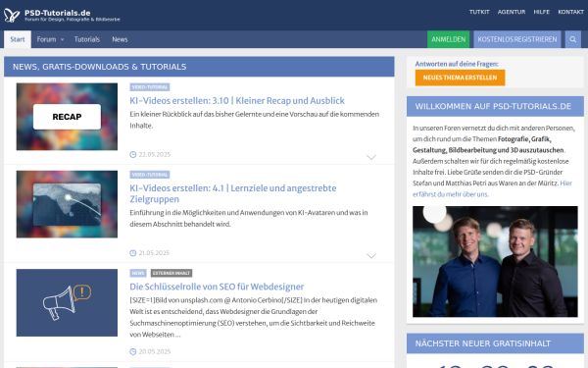The height and width of the screenshot is (368, 588).
Task: Click VIDEO-TUTORIAL tag above 3.10 article
Action: coord(150,87)
